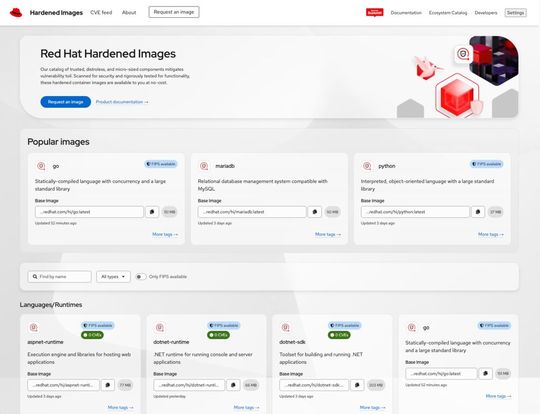This screenshot has width=540, height=414.
Task: Click the 0 CVEs badge on dotnet-runtime
Action: pyautogui.click(x=218, y=335)
